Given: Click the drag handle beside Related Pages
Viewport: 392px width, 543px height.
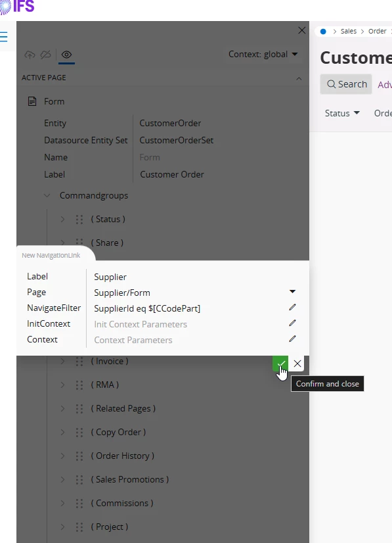Looking at the screenshot, I should pos(79,409).
